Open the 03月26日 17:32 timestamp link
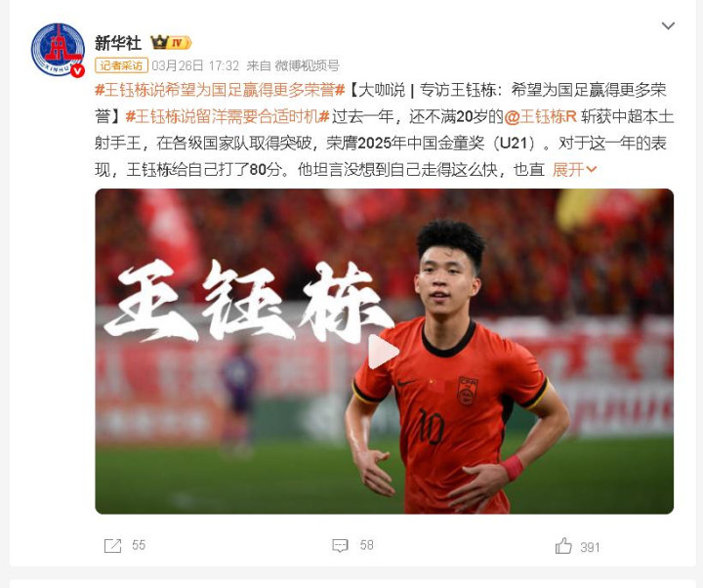703x588 pixels. click(x=195, y=66)
